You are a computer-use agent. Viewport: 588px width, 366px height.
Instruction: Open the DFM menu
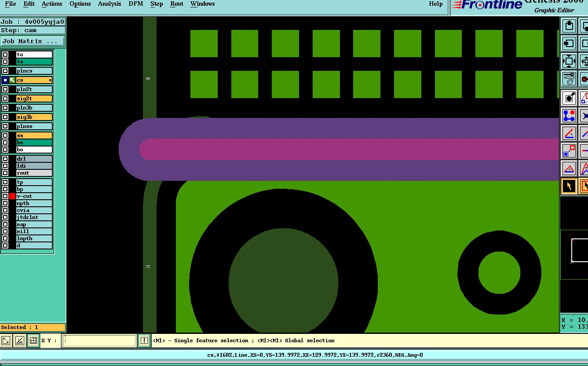coord(136,4)
